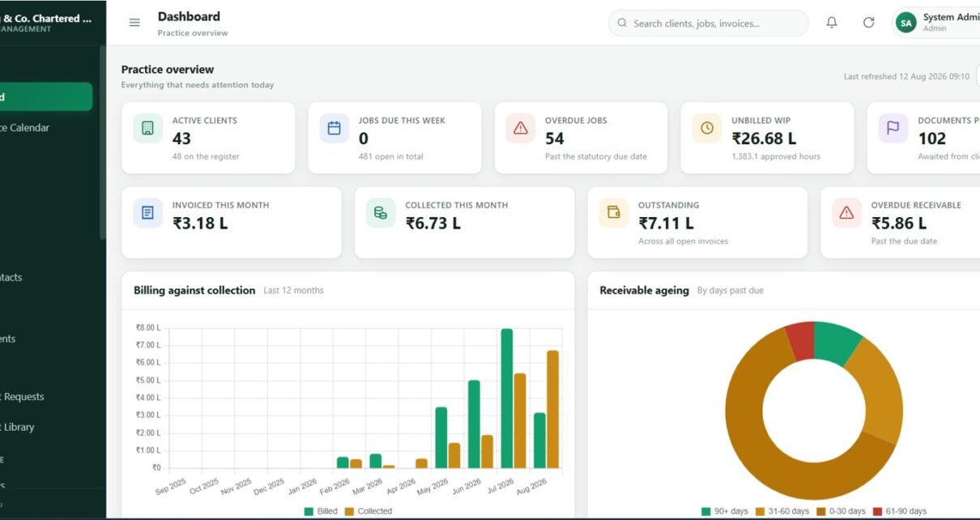The width and height of the screenshot is (980, 520).
Task: Toggle the hamburger sidebar menu icon
Action: click(134, 23)
